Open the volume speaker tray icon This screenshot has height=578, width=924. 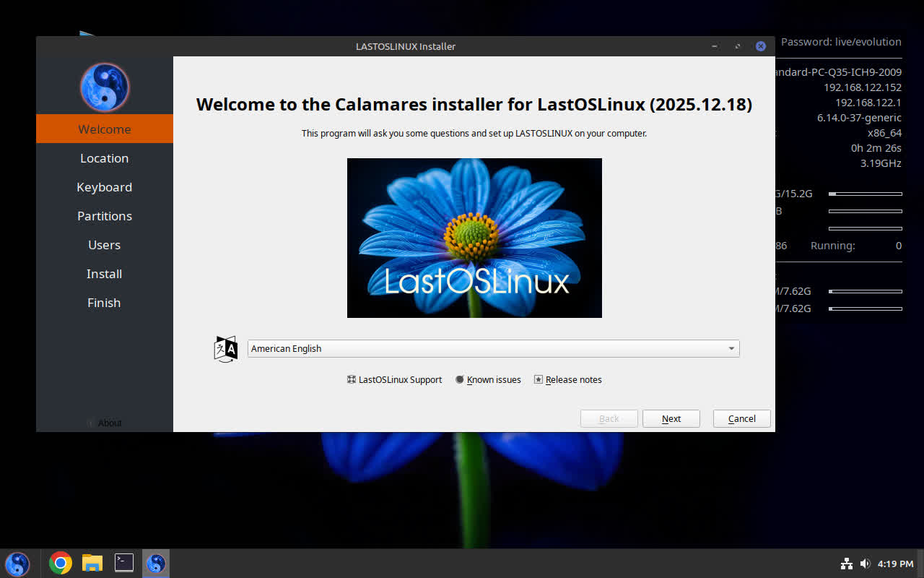865,564
